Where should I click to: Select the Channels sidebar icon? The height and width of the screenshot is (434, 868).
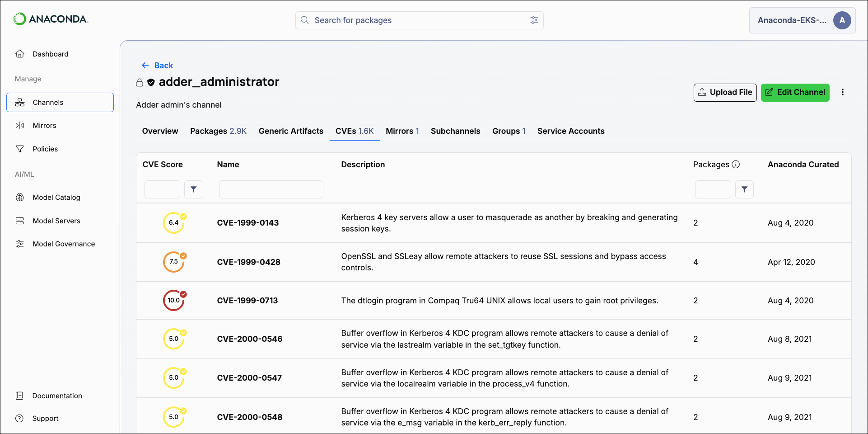pos(20,102)
